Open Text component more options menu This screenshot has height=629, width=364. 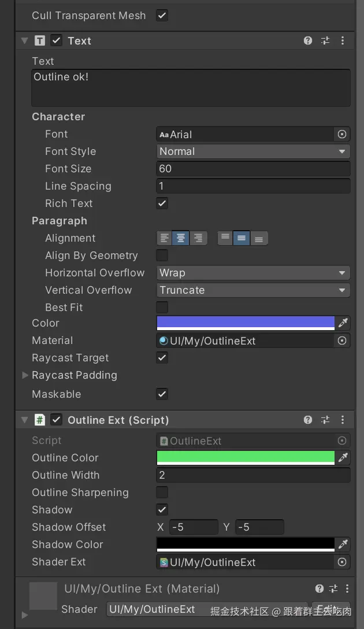pos(343,40)
